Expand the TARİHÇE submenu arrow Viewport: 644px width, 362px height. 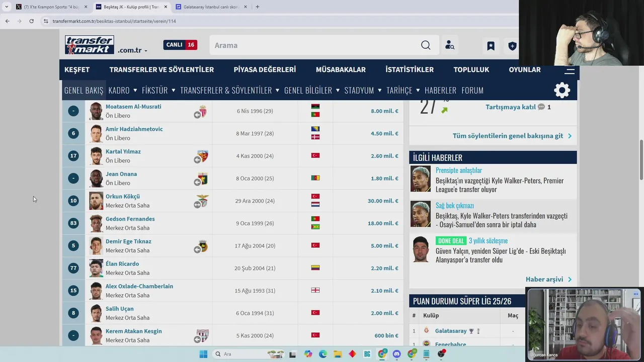pyautogui.click(x=418, y=90)
